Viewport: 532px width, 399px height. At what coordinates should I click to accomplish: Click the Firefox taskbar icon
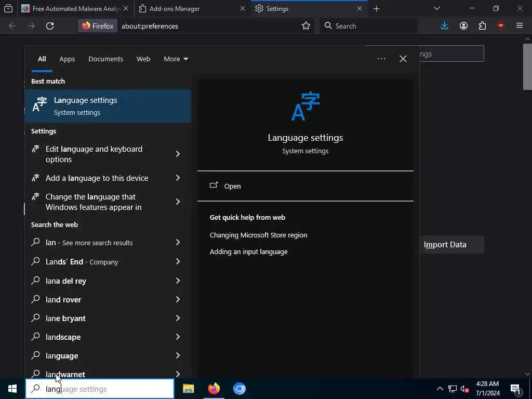tap(214, 389)
